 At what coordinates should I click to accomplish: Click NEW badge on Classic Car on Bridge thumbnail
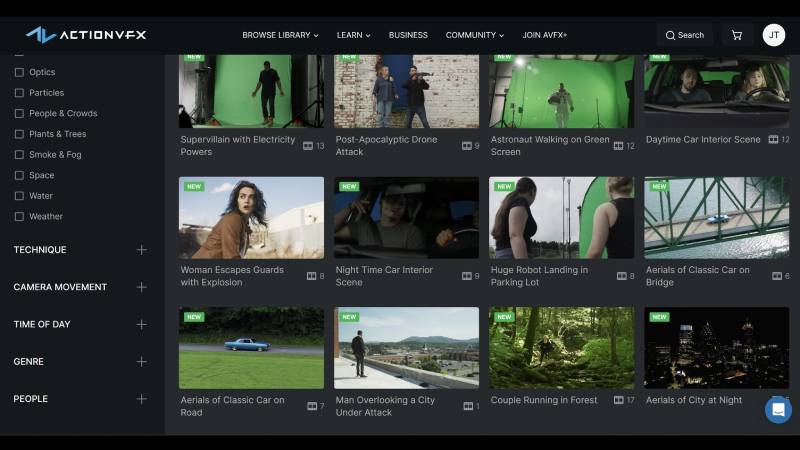coord(659,187)
